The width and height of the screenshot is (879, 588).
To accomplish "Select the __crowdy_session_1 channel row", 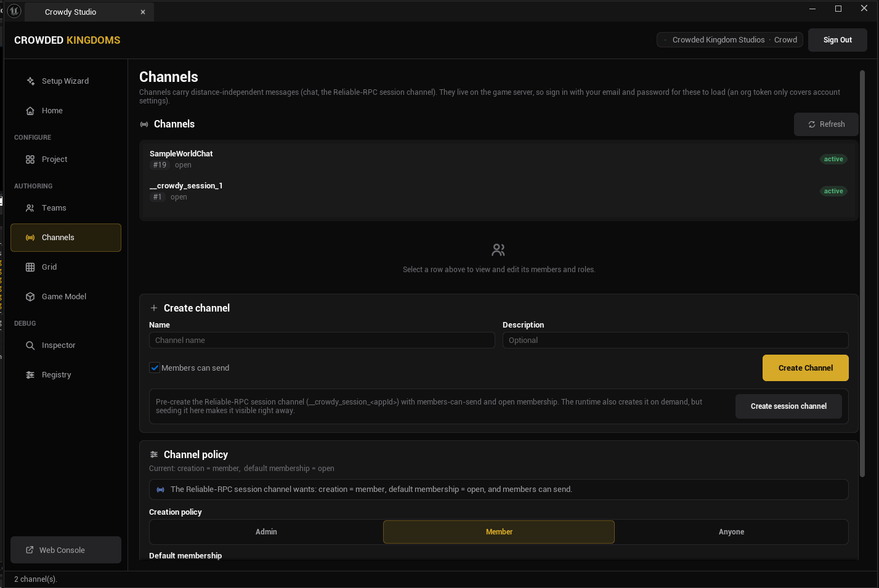I will tap(498, 191).
